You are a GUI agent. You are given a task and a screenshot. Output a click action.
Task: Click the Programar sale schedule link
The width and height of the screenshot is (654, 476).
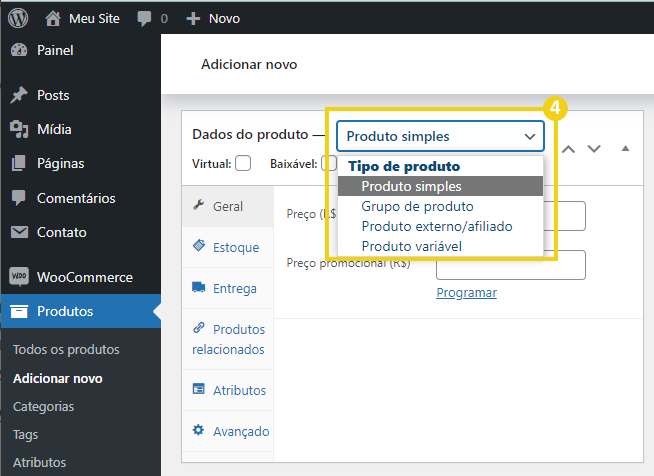coord(466,292)
